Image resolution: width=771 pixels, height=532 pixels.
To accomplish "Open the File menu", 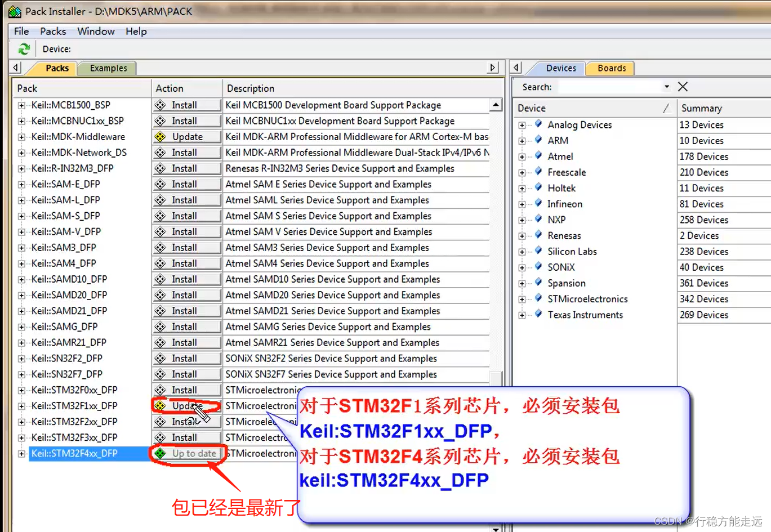I will tap(21, 31).
